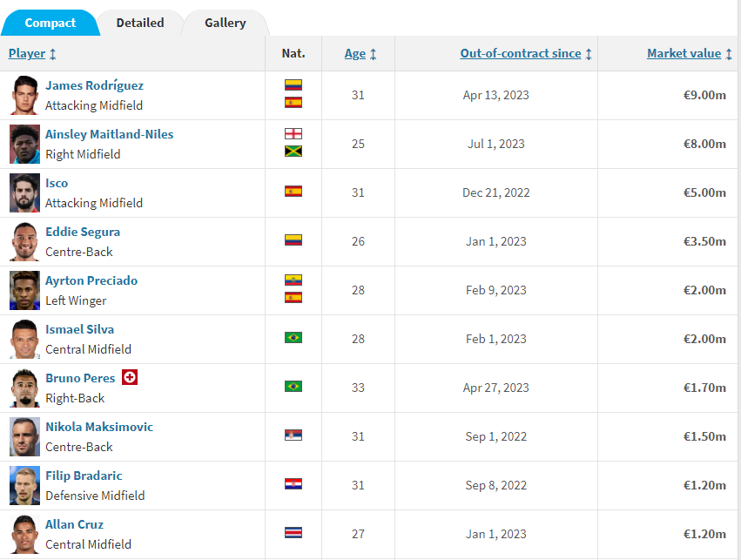The height and width of the screenshot is (560, 741).
Task: Click Eddie Segura's portrait thumbnail
Action: (x=25, y=242)
